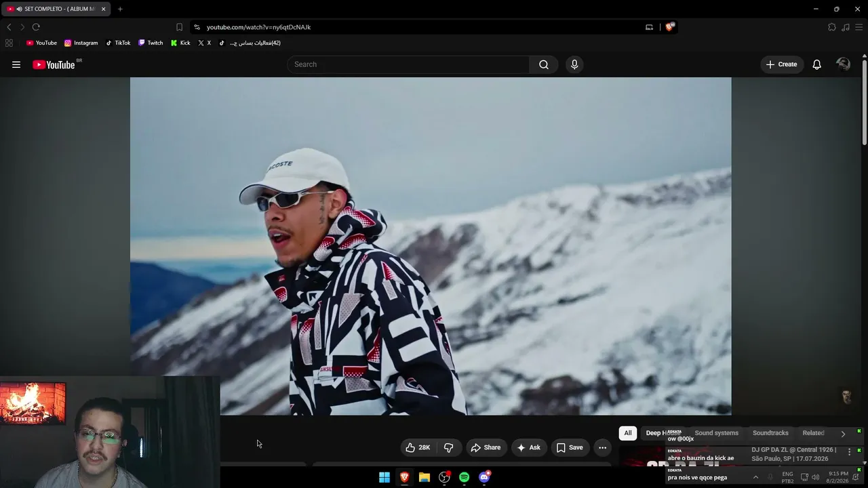The height and width of the screenshot is (488, 868).
Task: Open YouTube notifications bell
Action: pos(816,64)
